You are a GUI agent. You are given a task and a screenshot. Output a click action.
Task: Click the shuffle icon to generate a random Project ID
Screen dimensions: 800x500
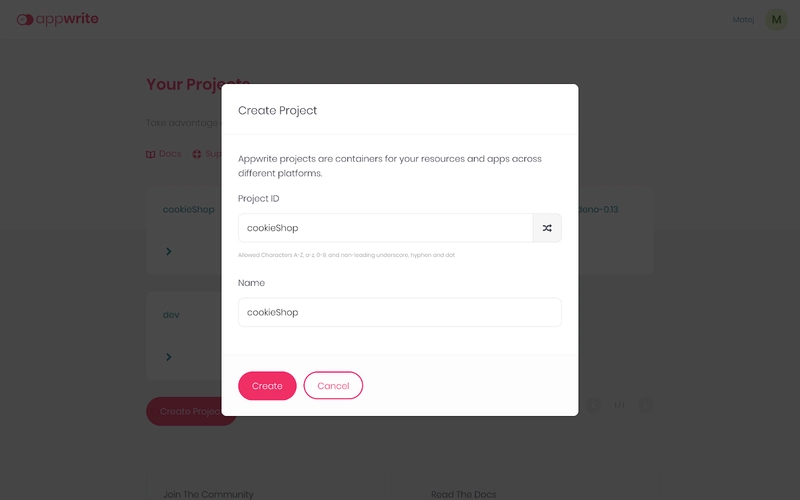pos(547,228)
